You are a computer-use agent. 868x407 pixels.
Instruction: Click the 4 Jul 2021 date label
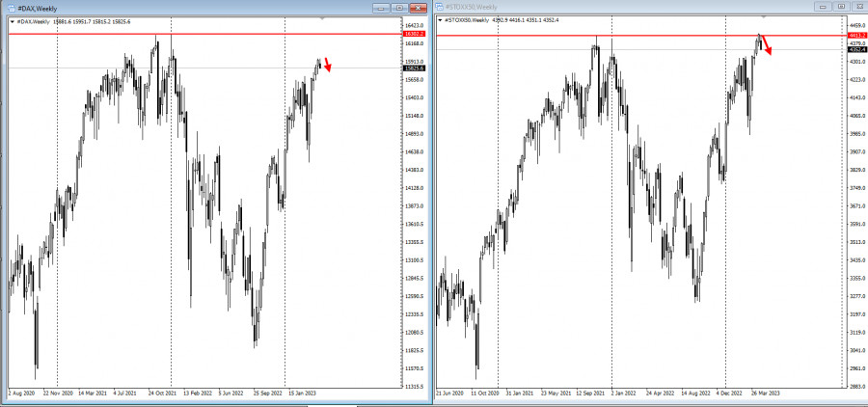pyautogui.click(x=125, y=393)
